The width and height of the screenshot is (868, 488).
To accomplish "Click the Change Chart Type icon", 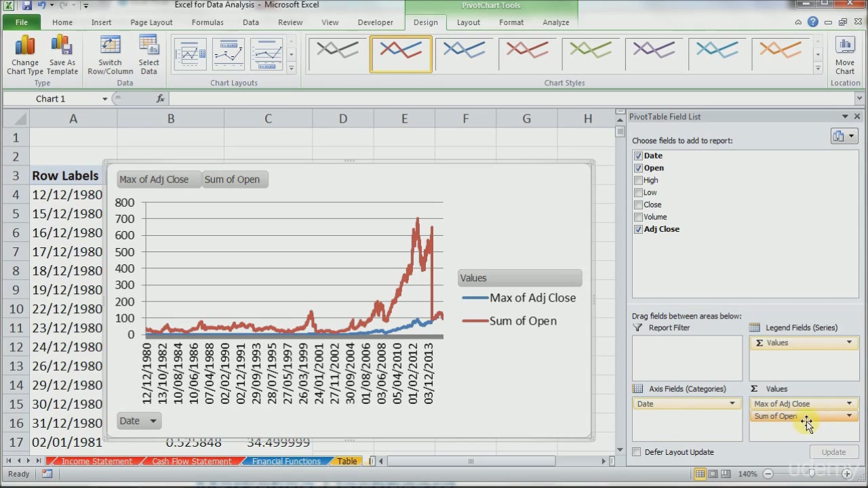I will click(x=25, y=55).
